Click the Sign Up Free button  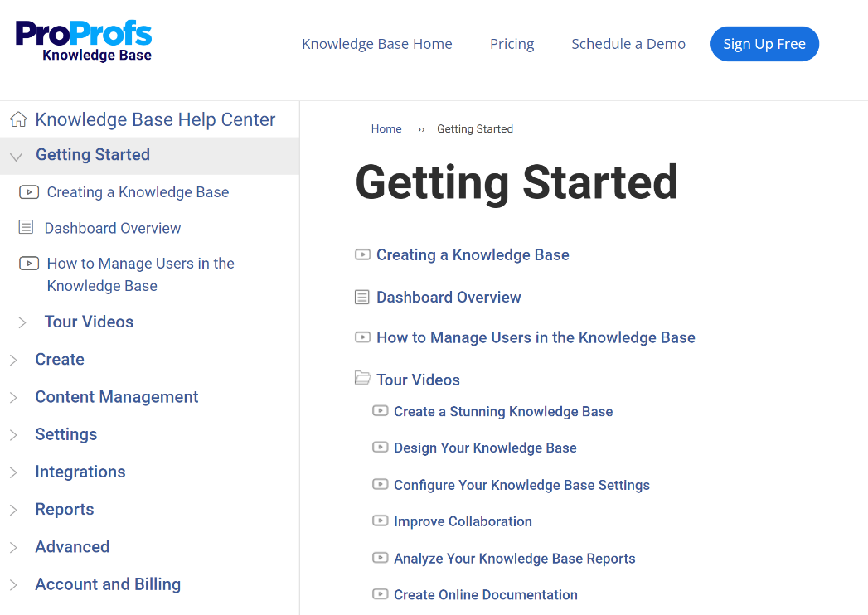764,44
